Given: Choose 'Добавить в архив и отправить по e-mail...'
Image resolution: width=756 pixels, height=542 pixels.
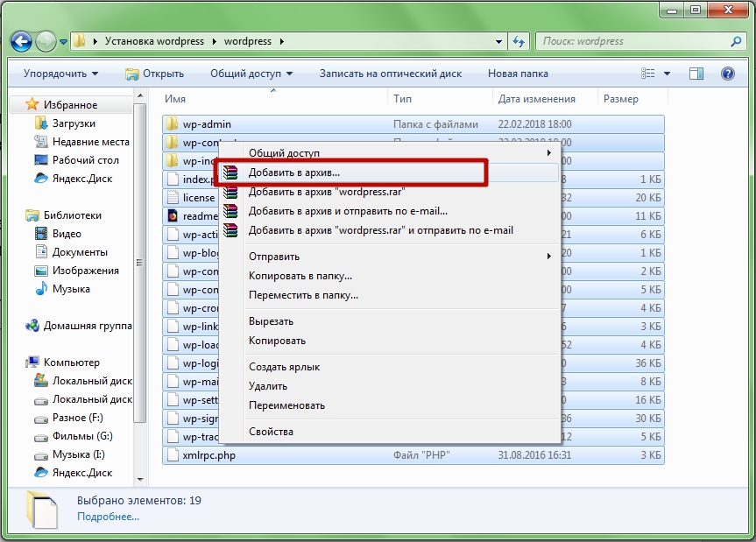Looking at the screenshot, I should click(389, 211).
